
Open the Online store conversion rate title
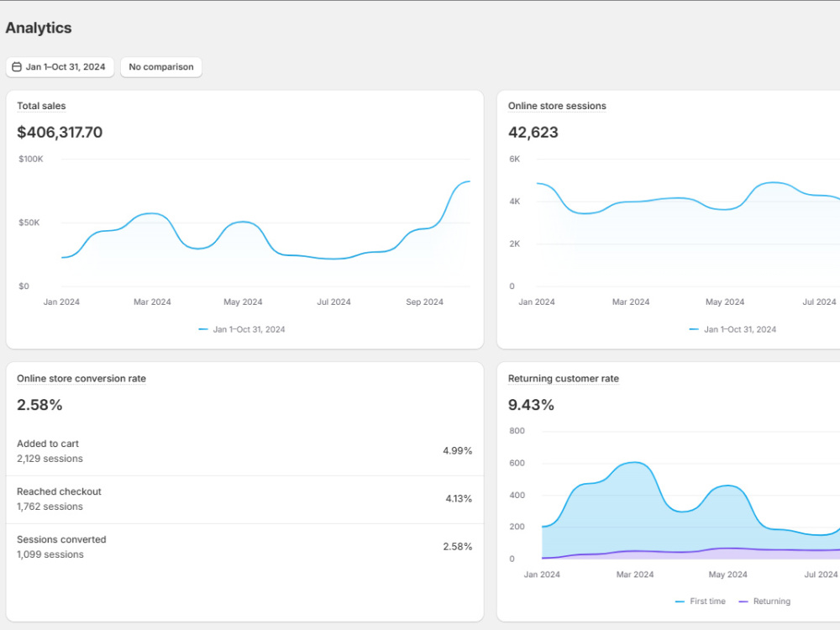pos(81,378)
